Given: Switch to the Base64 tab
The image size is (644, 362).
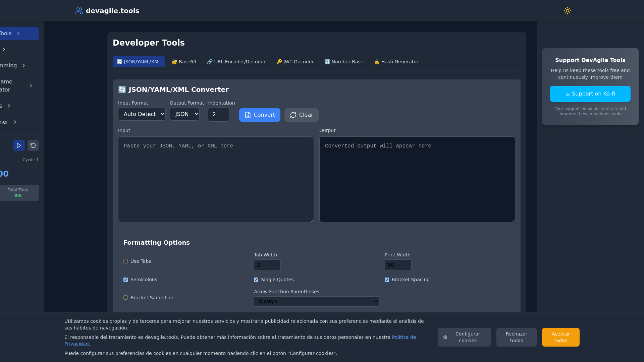Looking at the screenshot, I should [184, 62].
